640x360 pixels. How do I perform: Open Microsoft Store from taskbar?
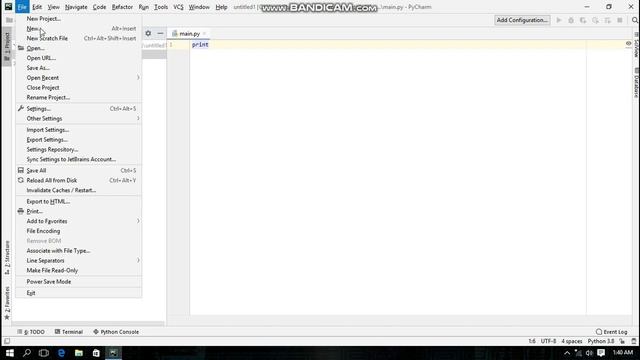[x=96, y=353]
